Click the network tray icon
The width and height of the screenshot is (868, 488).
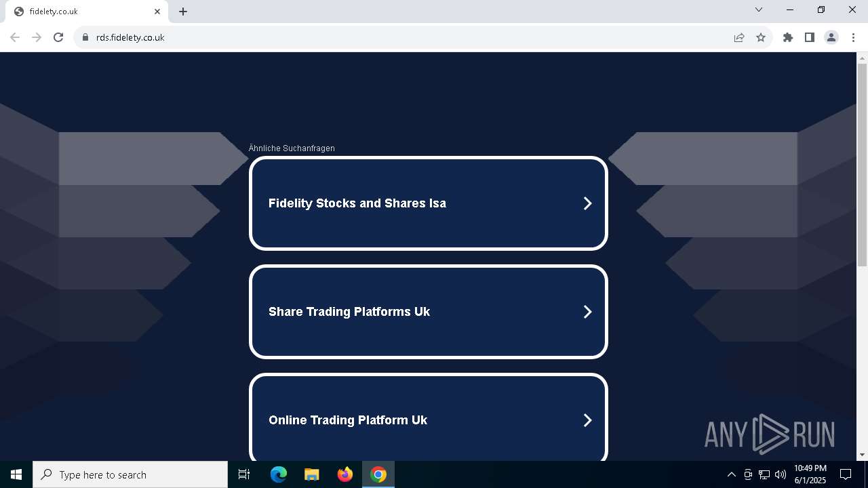click(764, 474)
